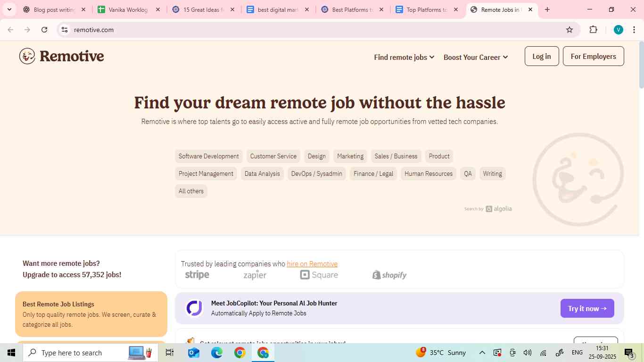Image resolution: width=644 pixels, height=362 pixels.
Task: Click the Stripe company logo
Action: click(197, 275)
